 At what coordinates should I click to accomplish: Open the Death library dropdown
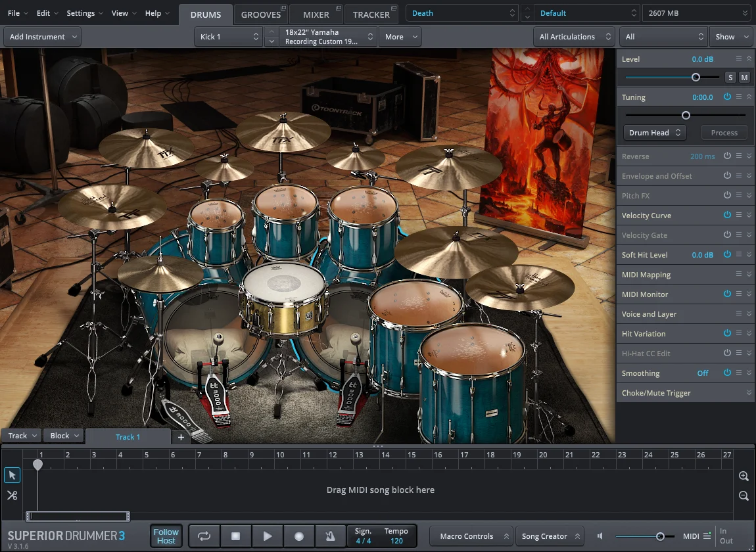tap(462, 14)
